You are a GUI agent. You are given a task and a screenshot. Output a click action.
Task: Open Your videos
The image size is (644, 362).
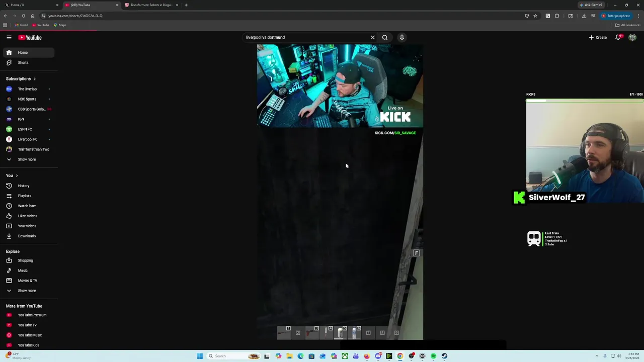click(29, 226)
